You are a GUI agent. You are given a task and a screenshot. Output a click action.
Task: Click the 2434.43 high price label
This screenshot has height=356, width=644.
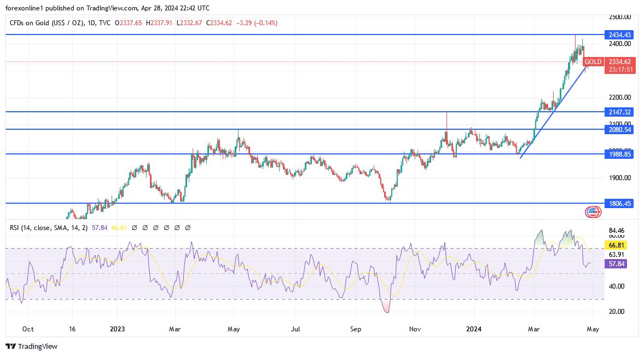(619, 34)
